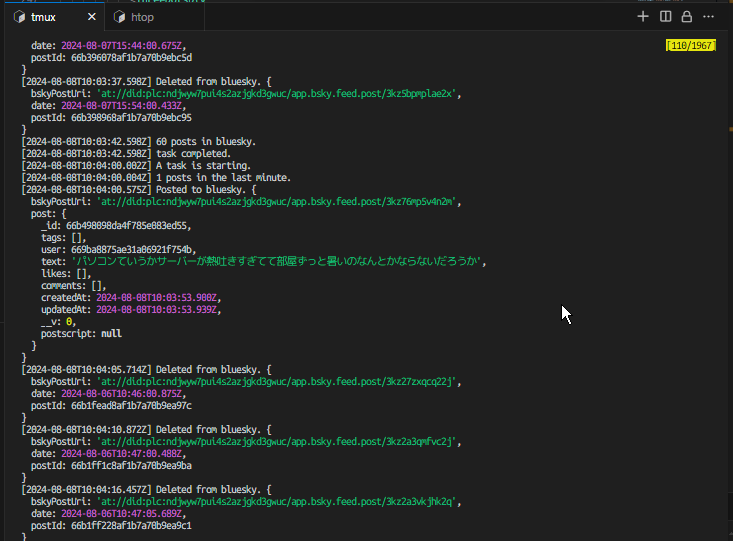
Task: Click the date value 2024-08-06T10:46:00.875Z
Action: [x=122, y=394]
